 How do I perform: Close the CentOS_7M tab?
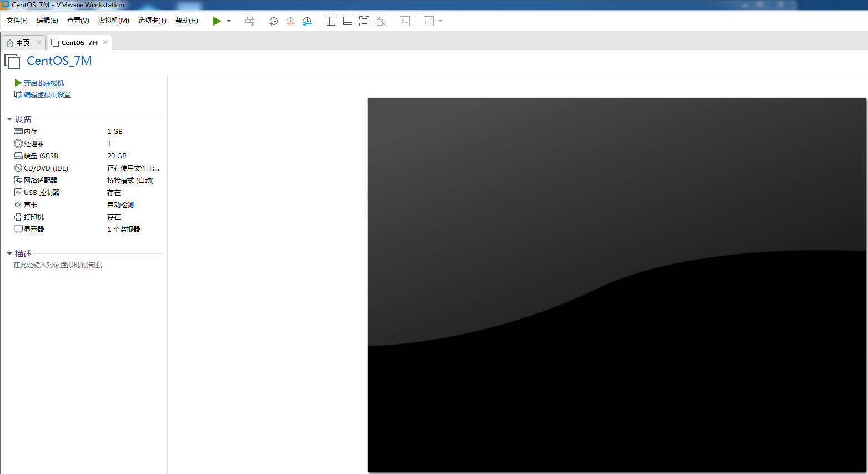point(106,42)
